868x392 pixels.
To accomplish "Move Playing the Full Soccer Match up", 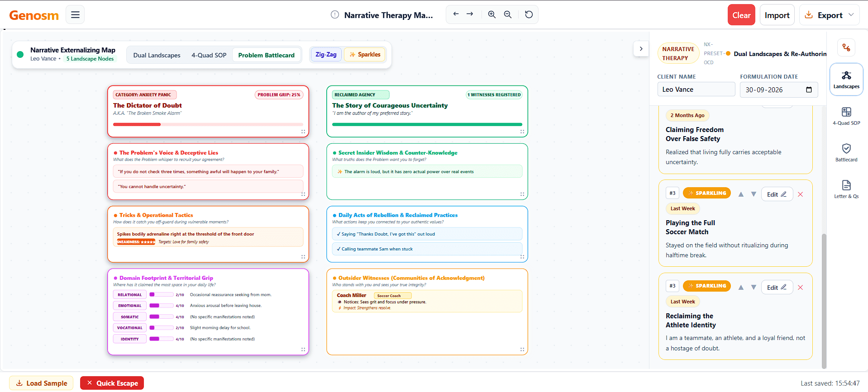I will click(x=741, y=194).
